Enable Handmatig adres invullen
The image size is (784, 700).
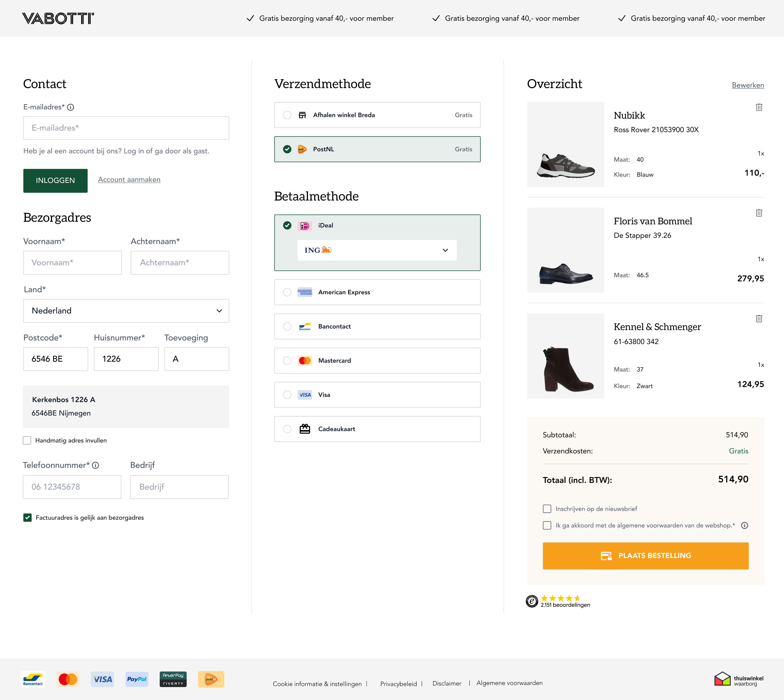pyautogui.click(x=27, y=440)
